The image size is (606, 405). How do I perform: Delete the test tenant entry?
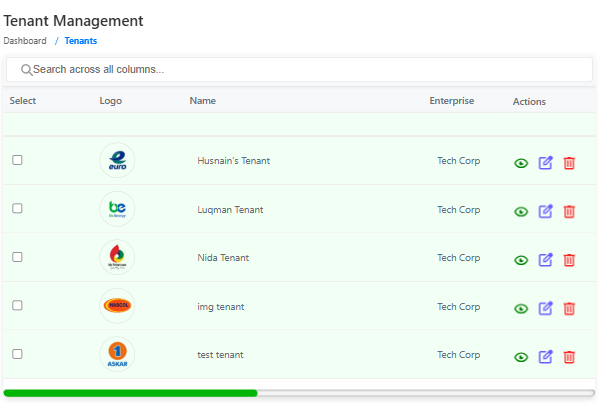tap(569, 357)
